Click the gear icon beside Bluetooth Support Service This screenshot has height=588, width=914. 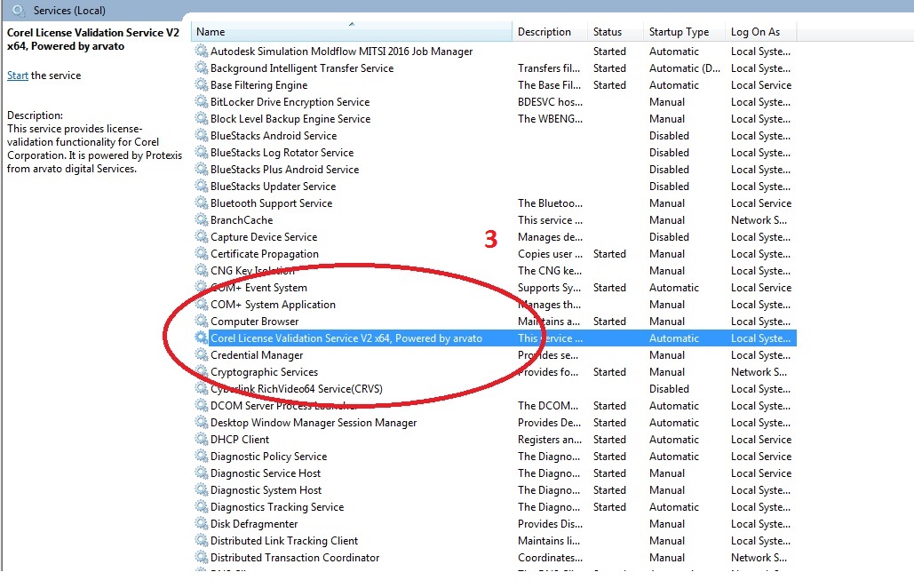point(201,203)
